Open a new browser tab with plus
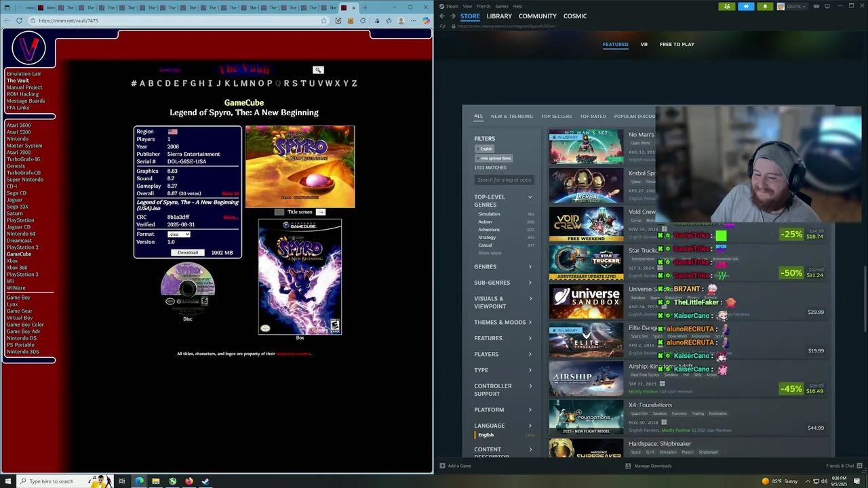The width and height of the screenshot is (868, 488). coord(364,7)
